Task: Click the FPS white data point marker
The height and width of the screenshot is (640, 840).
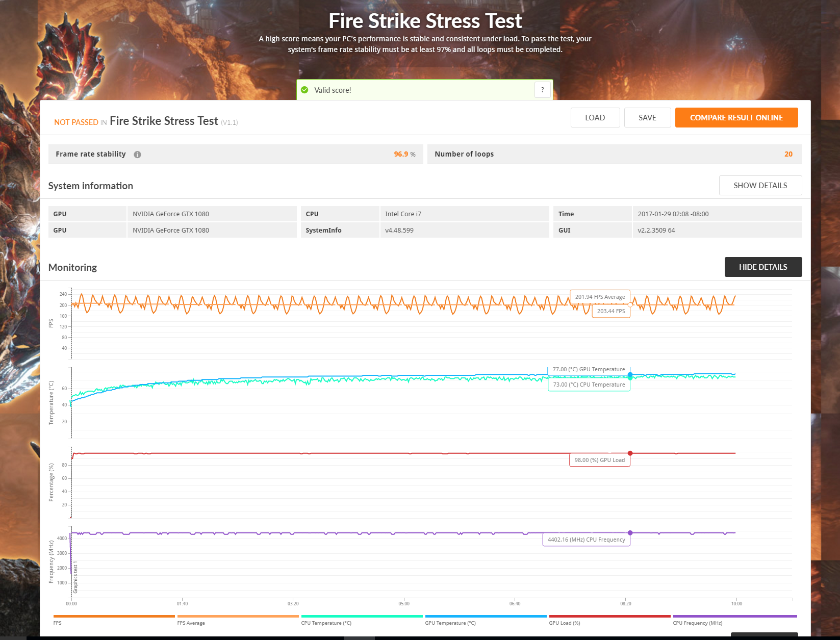Action: (630, 304)
